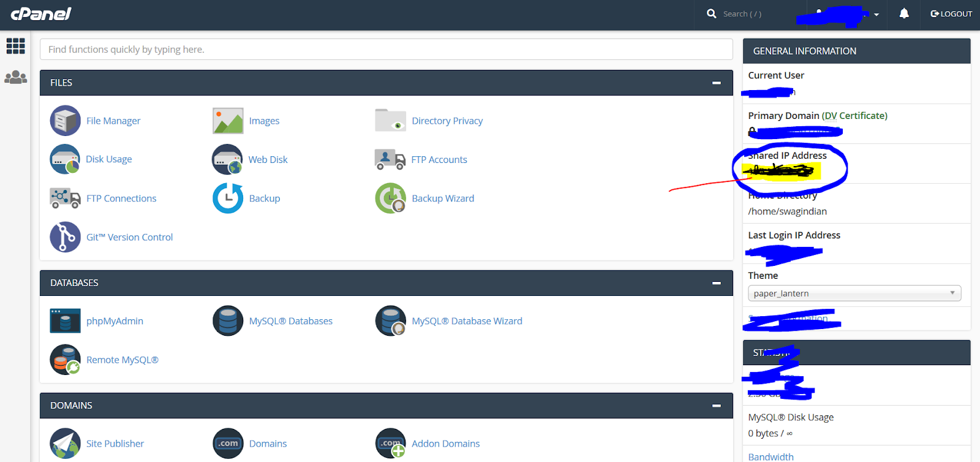Open the Web Disk link
Viewport: 980px width, 462px height.
click(268, 159)
